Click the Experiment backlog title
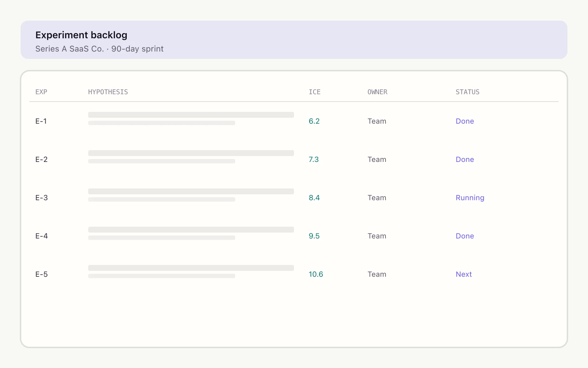588x368 pixels. 81,35
